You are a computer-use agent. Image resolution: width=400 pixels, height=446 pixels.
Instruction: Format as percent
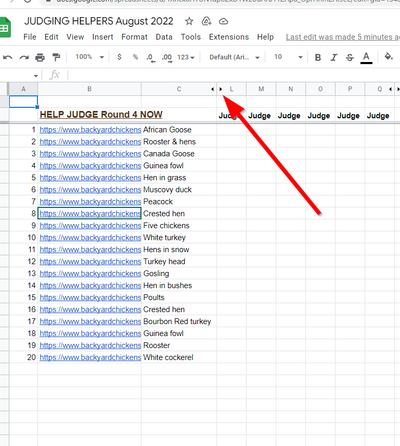pos(135,57)
